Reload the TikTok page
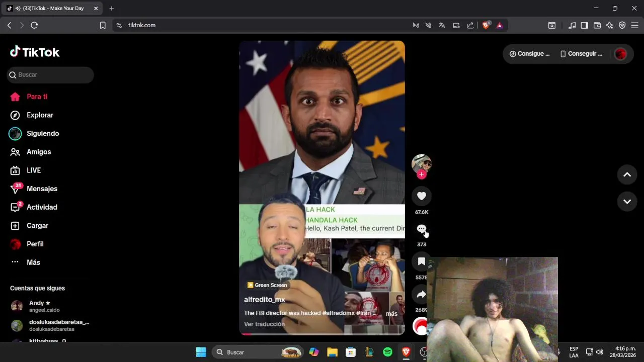 [34, 25]
